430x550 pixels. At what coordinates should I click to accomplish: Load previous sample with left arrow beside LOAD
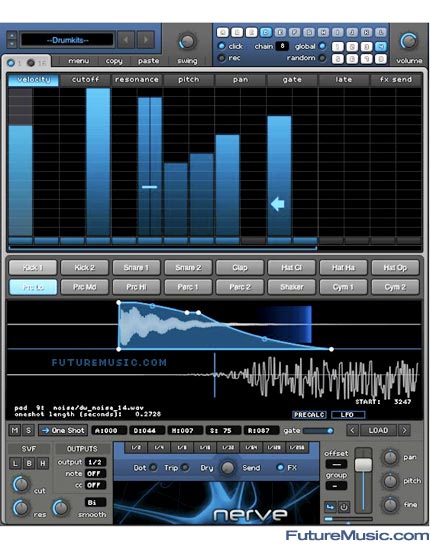coord(352,430)
